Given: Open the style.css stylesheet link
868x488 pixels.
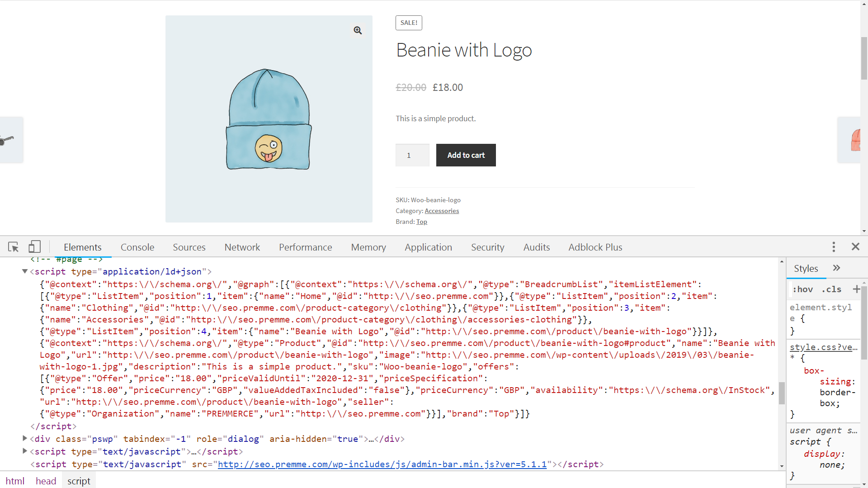Looking at the screenshot, I should pyautogui.click(x=823, y=347).
